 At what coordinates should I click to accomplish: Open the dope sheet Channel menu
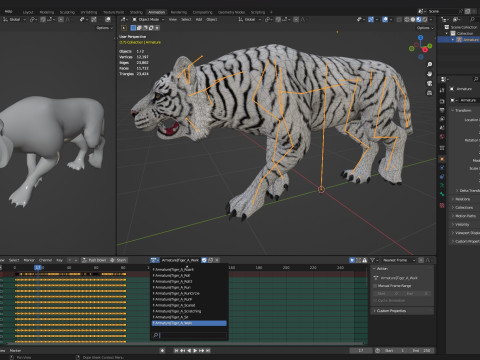(x=45, y=260)
